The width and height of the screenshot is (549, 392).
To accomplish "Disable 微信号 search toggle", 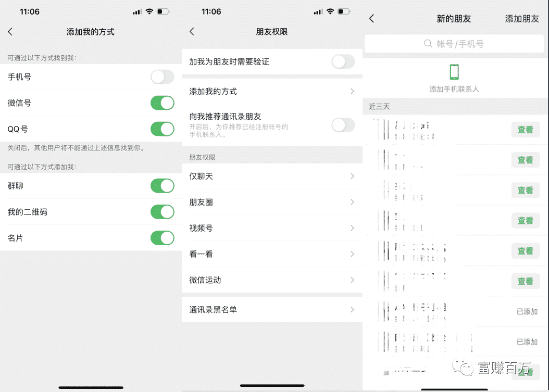I will pyautogui.click(x=163, y=103).
